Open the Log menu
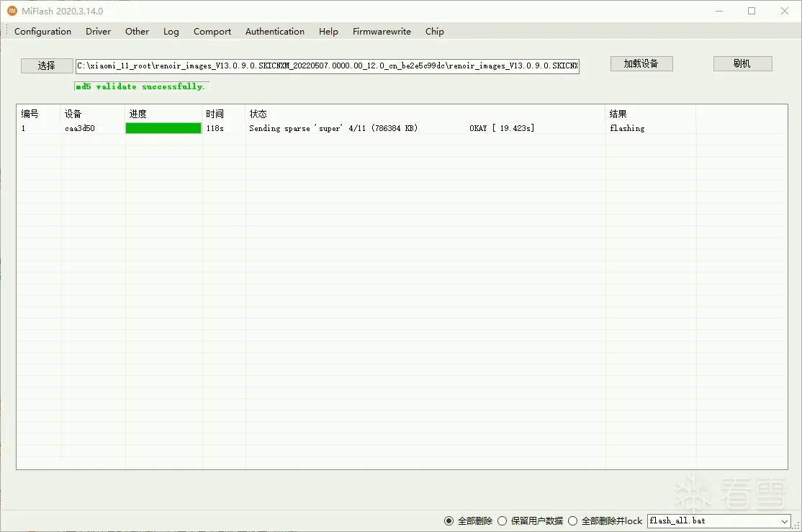Screen dimensions: 802x532 click(171, 31)
